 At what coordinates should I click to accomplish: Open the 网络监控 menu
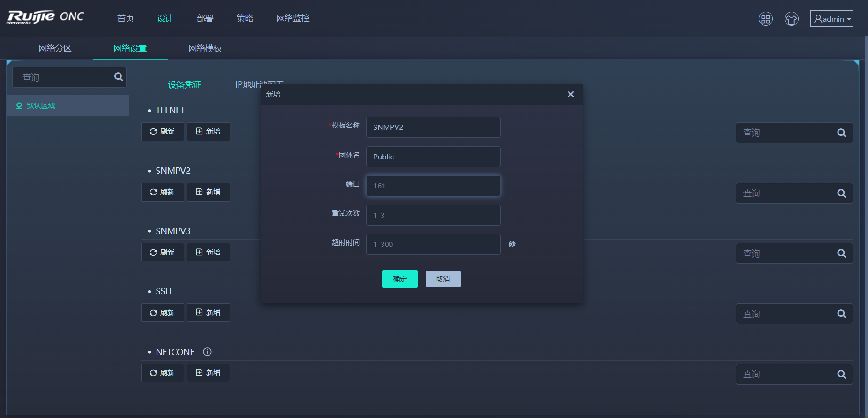coord(293,18)
